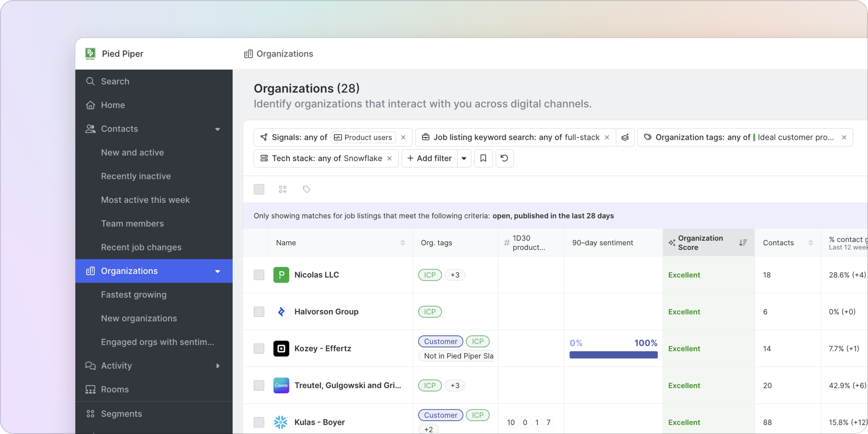The height and width of the screenshot is (434, 868).
Task: Open the Contacts section
Action: (x=154, y=129)
